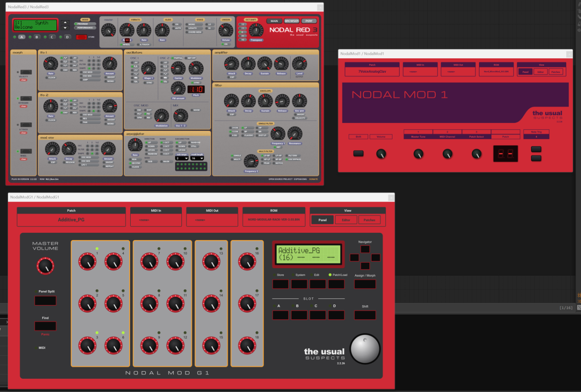Image resolution: width=581 pixels, height=392 pixels.
Task: Click the program up arrow in Nodal Red 3
Action: (x=65, y=22)
